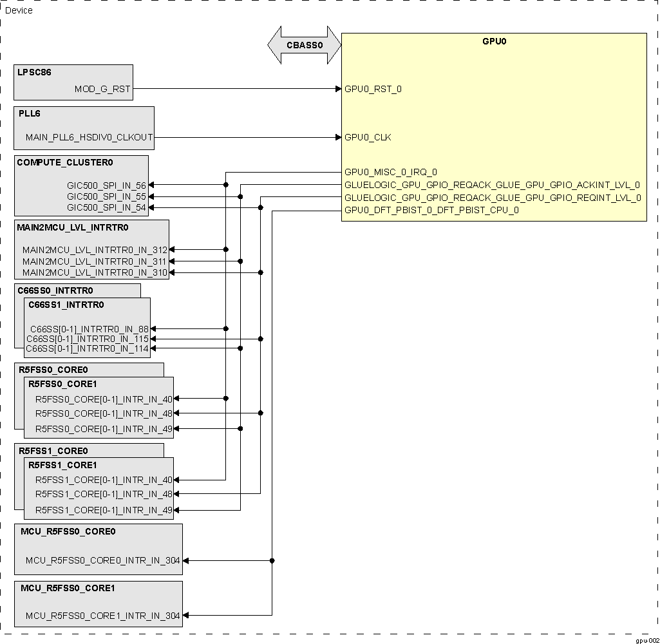Screen dimensions: 660x644
Task: Select the R5FSS1_CORE[0-1]_INTR_IN_49 input
Action: tap(104, 510)
